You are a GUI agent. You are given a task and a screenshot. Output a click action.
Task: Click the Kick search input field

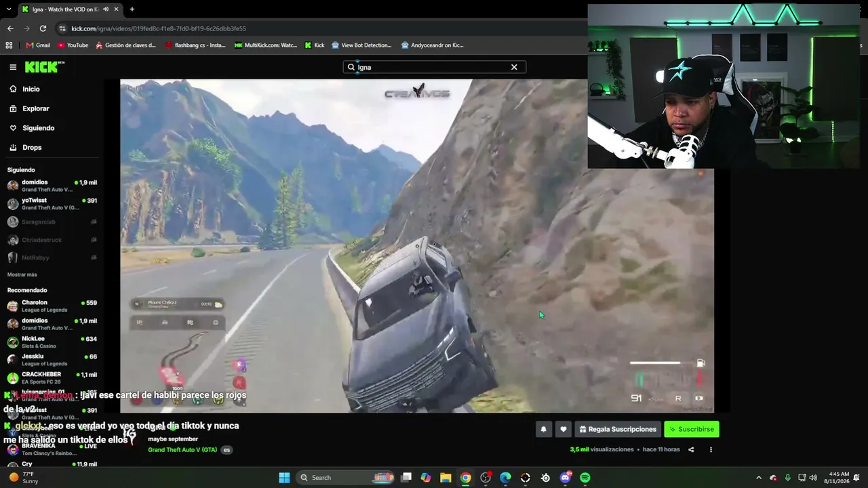tap(434, 67)
